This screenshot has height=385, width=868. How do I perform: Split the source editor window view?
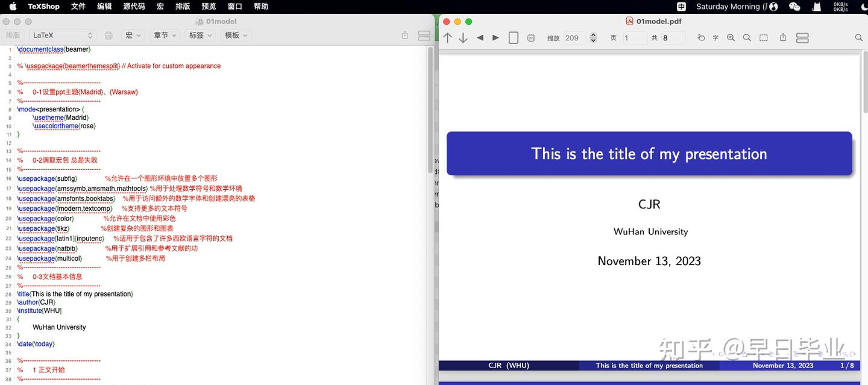(x=424, y=36)
